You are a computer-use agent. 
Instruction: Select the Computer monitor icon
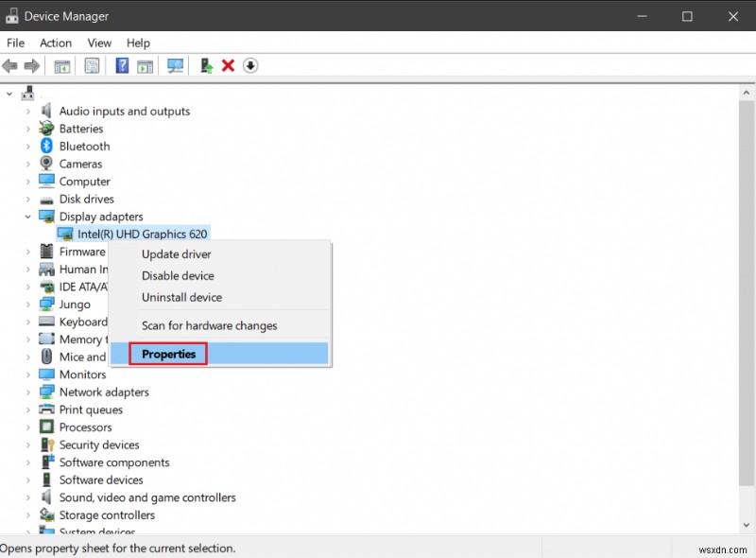46,181
